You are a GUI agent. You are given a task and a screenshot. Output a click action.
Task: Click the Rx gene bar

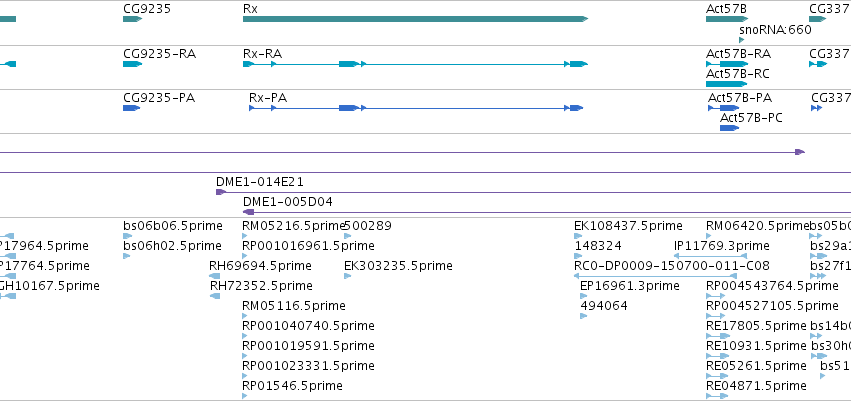point(415,19)
